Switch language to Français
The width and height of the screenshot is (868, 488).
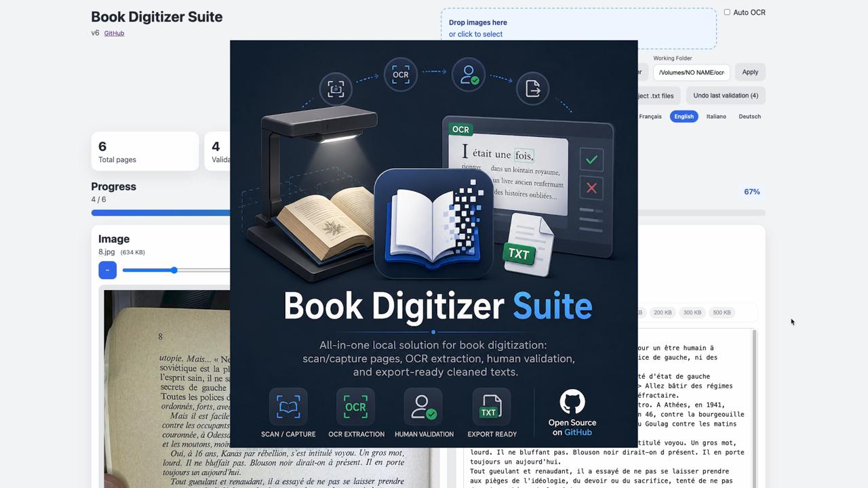(x=650, y=117)
